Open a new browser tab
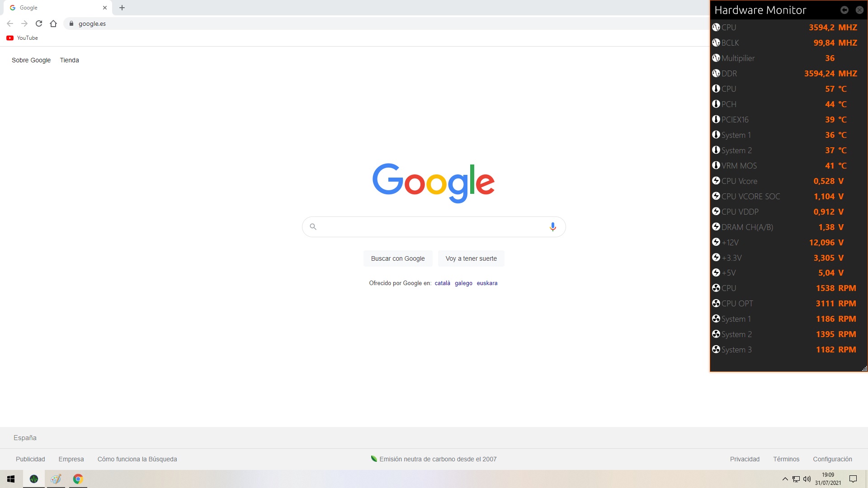This screenshot has height=488, width=868. pos(122,8)
